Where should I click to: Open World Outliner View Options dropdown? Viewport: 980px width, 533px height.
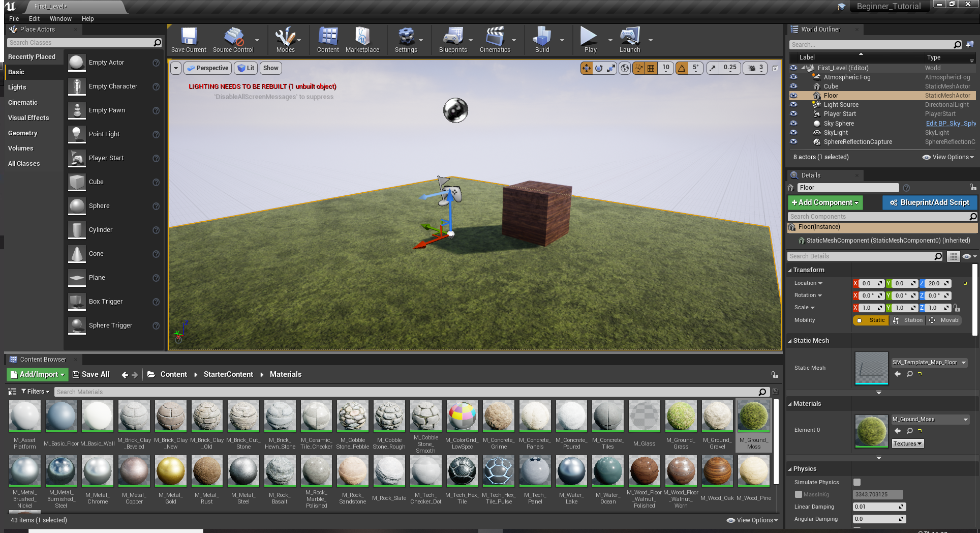click(948, 157)
